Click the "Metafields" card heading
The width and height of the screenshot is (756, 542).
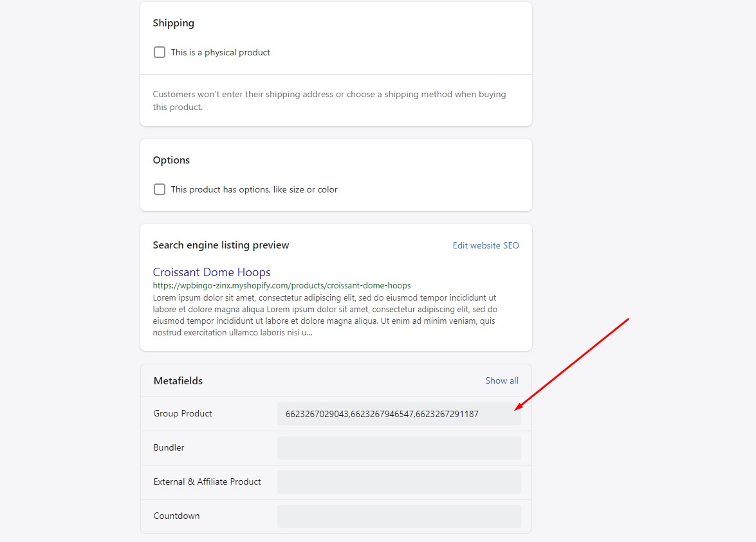click(x=178, y=381)
